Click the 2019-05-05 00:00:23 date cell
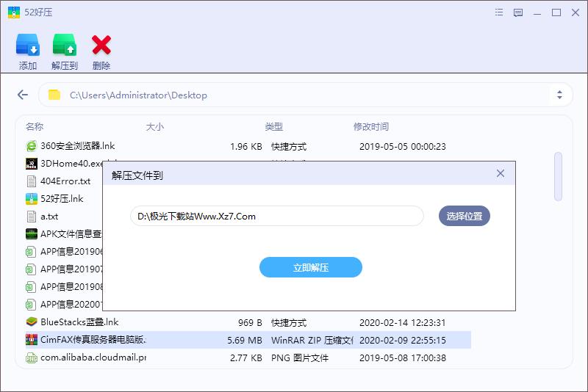Screen dimensions: 588x392 (x=403, y=146)
